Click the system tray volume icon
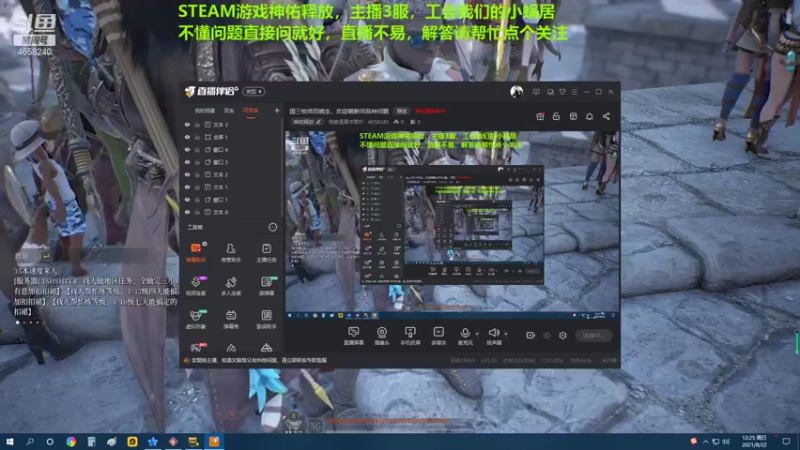The width and height of the screenshot is (800, 450). point(726,442)
